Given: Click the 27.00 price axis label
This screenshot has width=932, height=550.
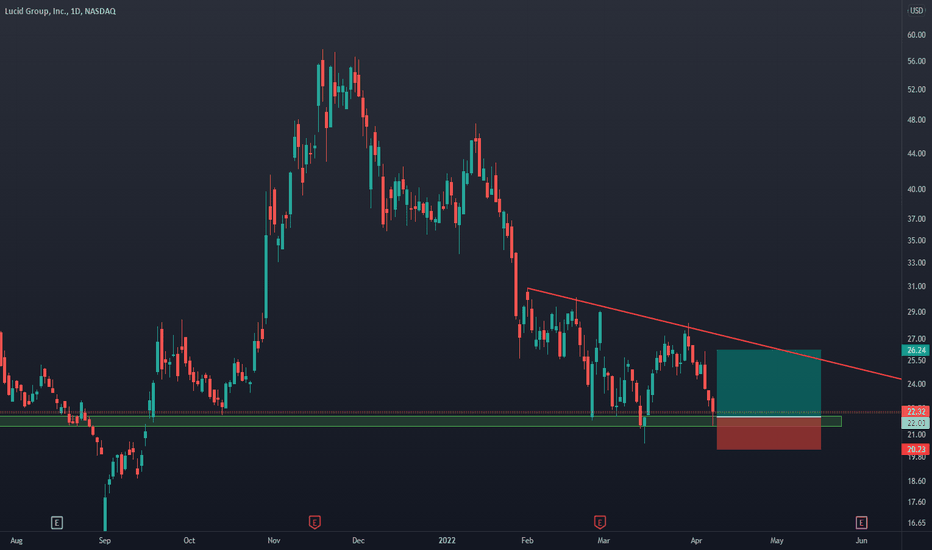Looking at the screenshot, I should pos(916,338).
